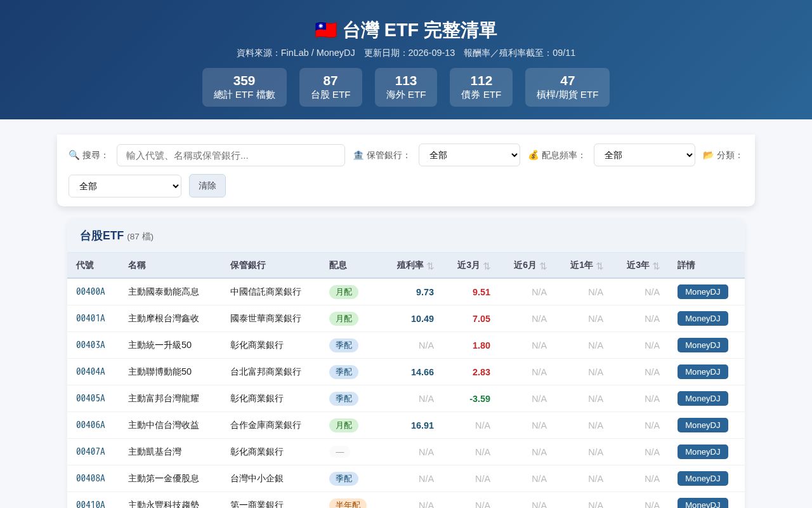The image size is (812, 508).
Task: Click the bank icon beside 保管銀行
Action: pos(358,155)
